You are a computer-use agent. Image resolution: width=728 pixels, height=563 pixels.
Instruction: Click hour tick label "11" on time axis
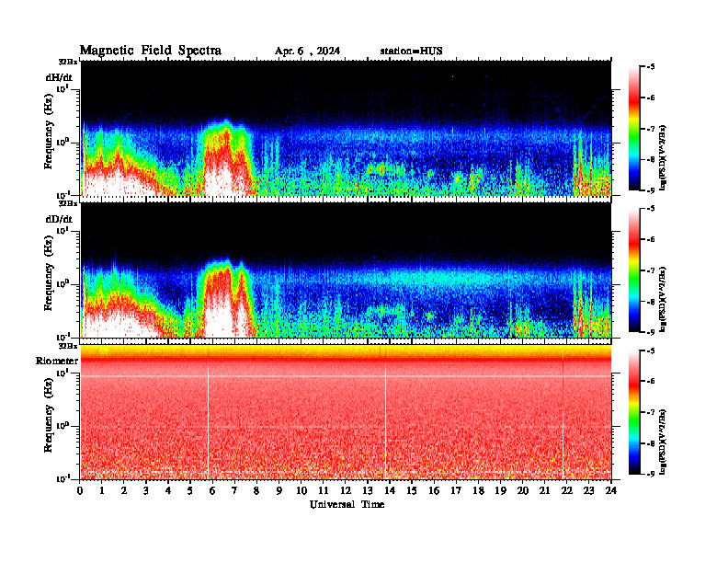click(324, 490)
